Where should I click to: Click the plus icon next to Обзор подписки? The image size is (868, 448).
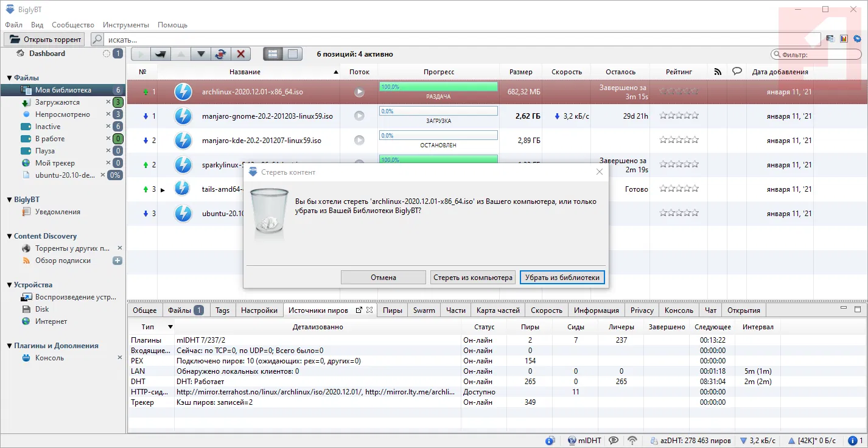pyautogui.click(x=117, y=261)
